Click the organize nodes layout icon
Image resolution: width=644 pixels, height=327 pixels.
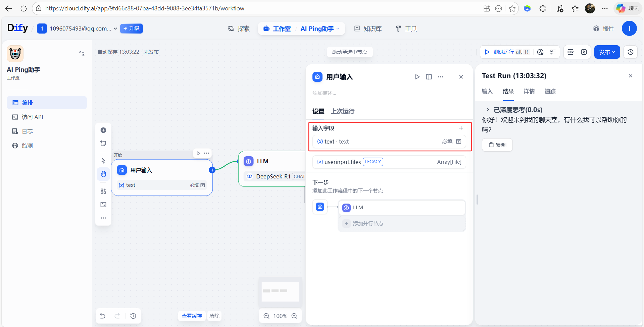coord(103,191)
